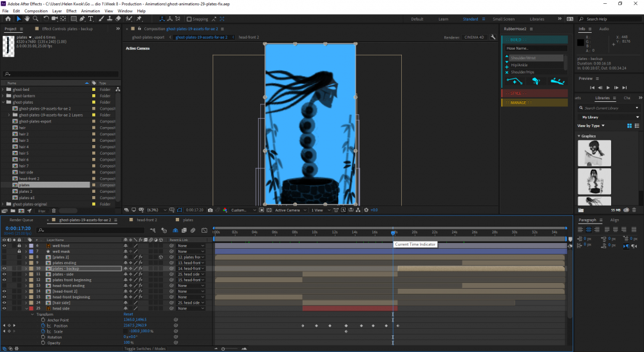
Task: Click the RubberHose rig middle icon
Action: click(536, 81)
